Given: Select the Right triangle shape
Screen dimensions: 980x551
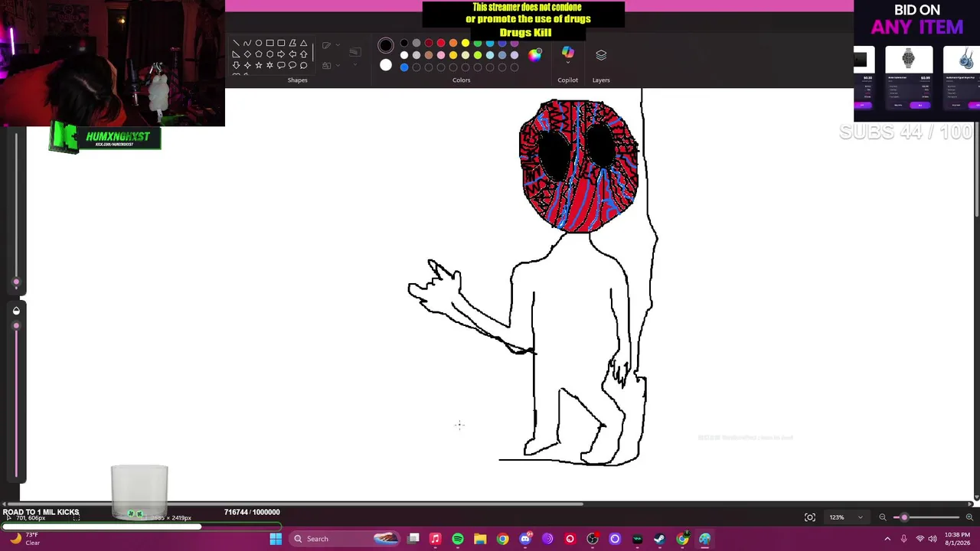Looking at the screenshot, I should [236, 54].
